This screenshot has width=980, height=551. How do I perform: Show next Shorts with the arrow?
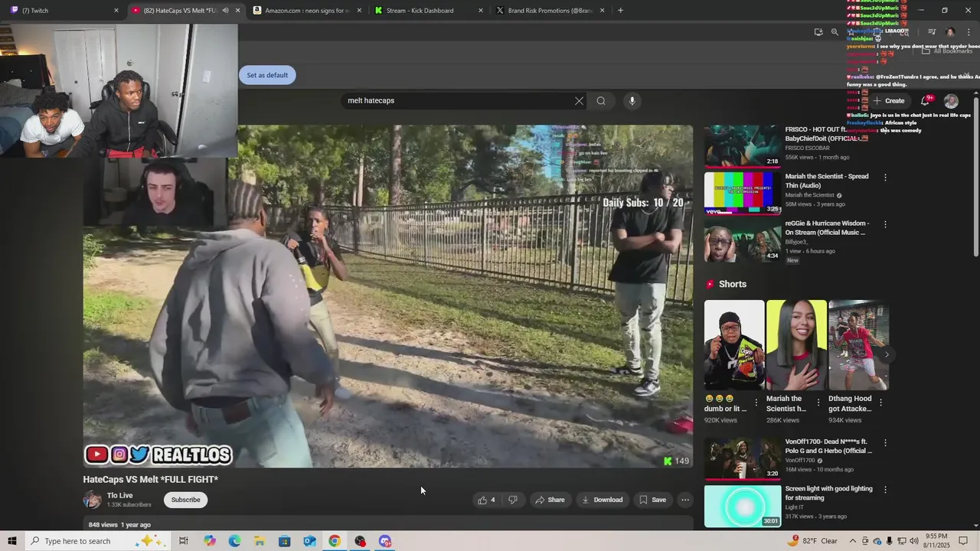click(886, 354)
